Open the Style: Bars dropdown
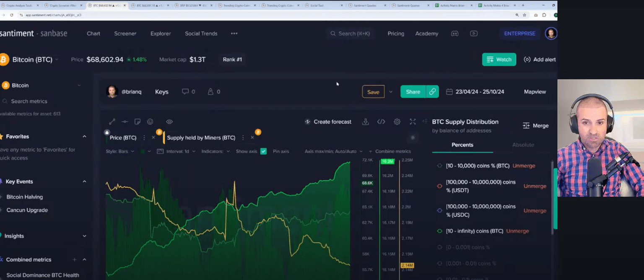The image size is (644, 280). (x=120, y=151)
